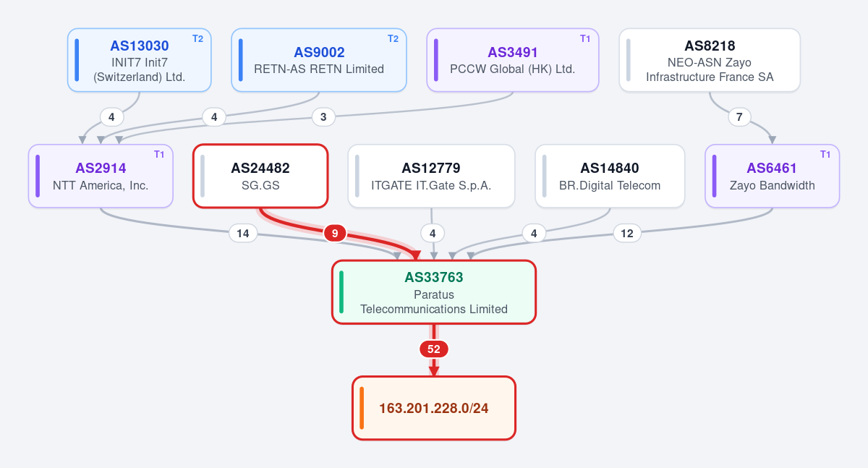This screenshot has height=468, width=868.
Task: Select the AS3491 PCCW Global node
Action: 513,60
